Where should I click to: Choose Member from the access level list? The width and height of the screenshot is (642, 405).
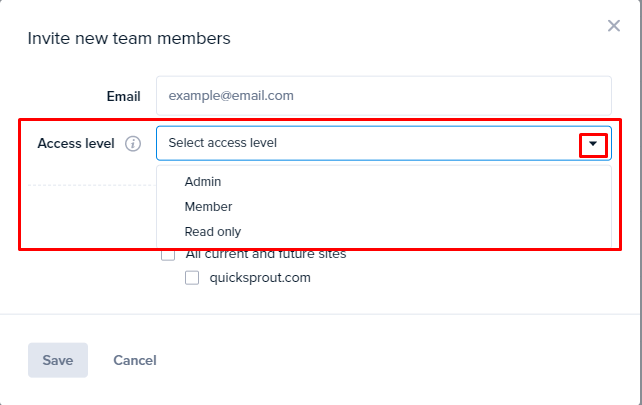pyautogui.click(x=208, y=206)
